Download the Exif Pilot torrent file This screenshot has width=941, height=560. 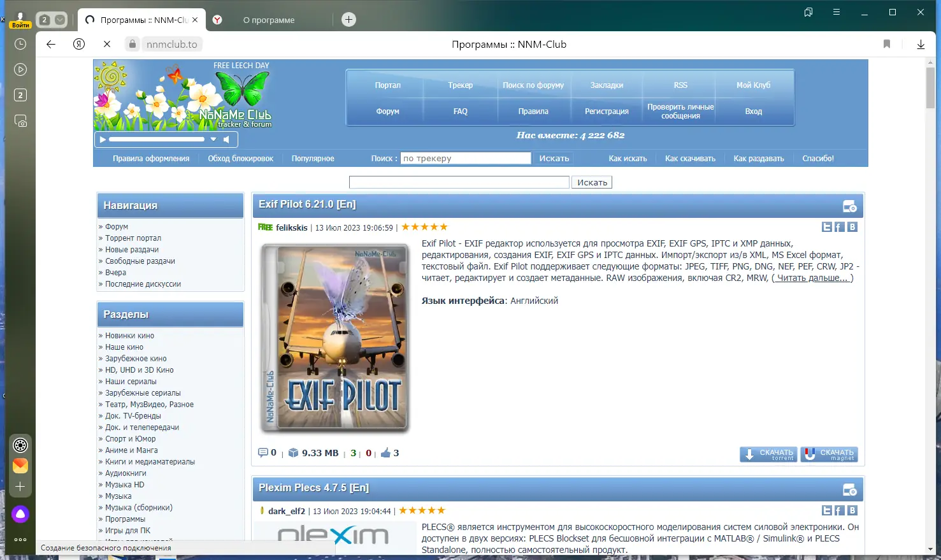(x=768, y=454)
